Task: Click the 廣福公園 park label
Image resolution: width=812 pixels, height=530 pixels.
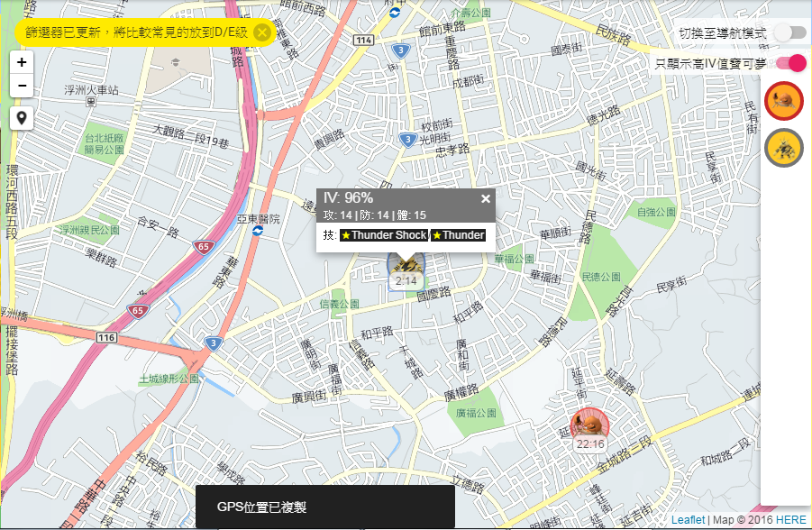Action: click(476, 413)
